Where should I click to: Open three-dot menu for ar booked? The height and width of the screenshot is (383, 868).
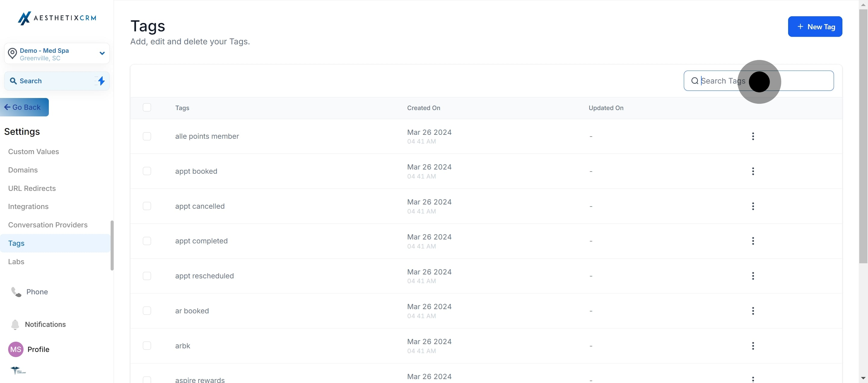[753, 311]
